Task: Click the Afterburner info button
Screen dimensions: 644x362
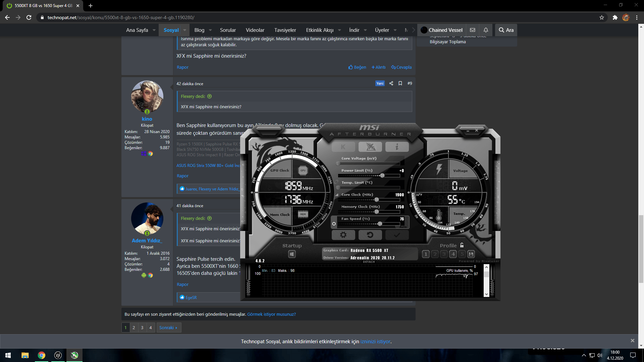Action: click(397, 147)
